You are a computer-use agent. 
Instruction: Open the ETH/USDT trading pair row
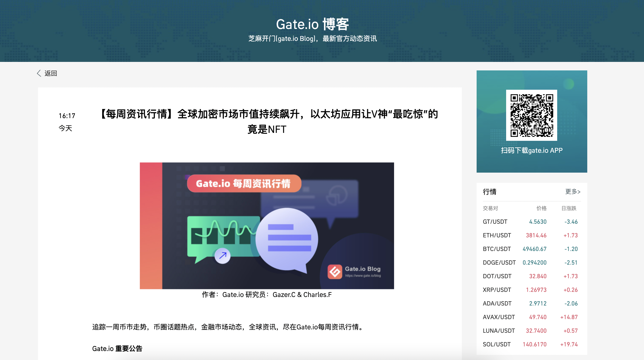[497, 235]
